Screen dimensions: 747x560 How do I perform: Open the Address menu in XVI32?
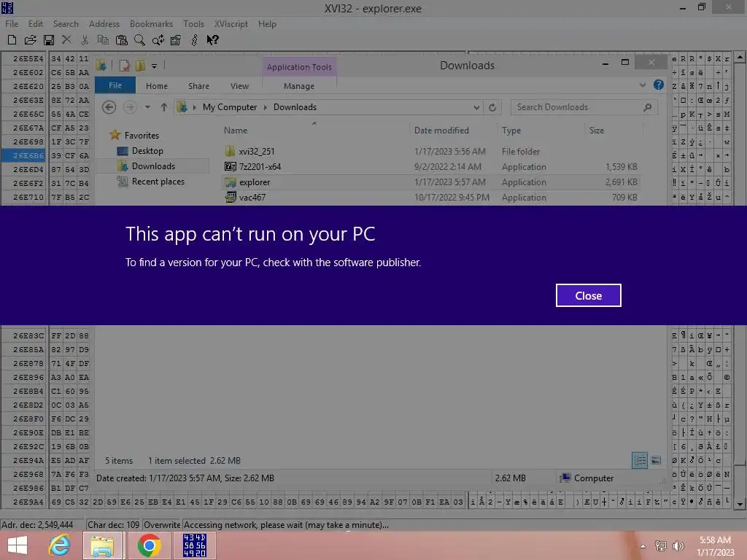click(104, 24)
